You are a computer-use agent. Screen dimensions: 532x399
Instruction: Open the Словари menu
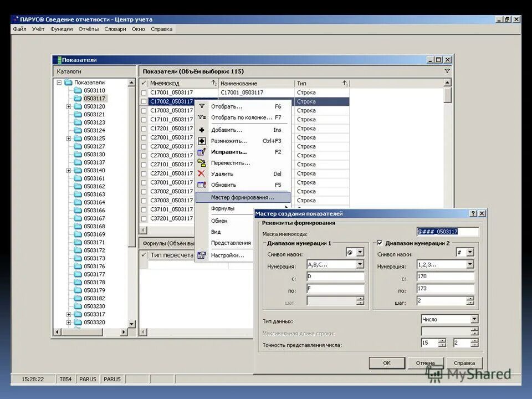(115, 29)
